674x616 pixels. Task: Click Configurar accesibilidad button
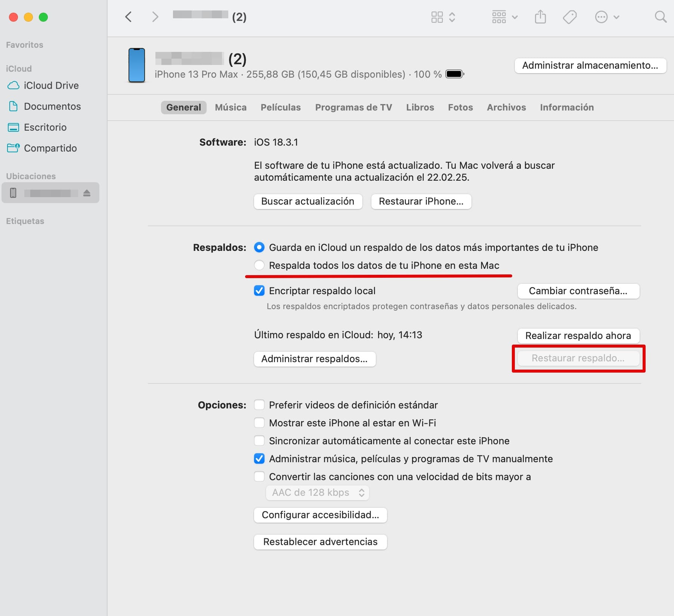tap(320, 515)
